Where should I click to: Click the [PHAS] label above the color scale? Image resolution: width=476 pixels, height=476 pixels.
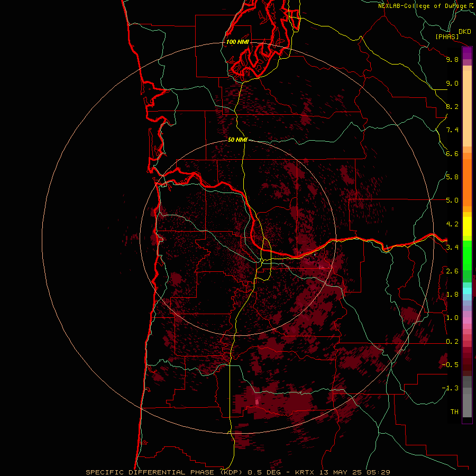(x=447, y=37)
